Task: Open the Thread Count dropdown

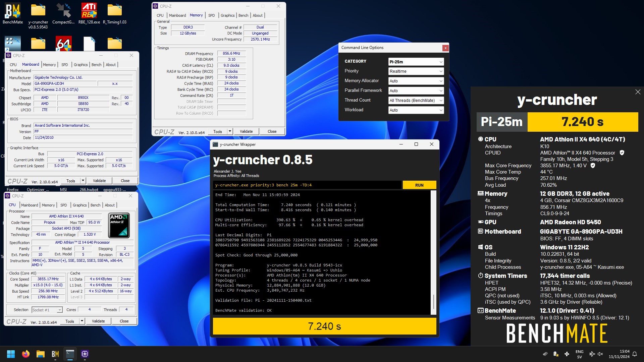Action: pyautogui.click(x=416, y=101)
